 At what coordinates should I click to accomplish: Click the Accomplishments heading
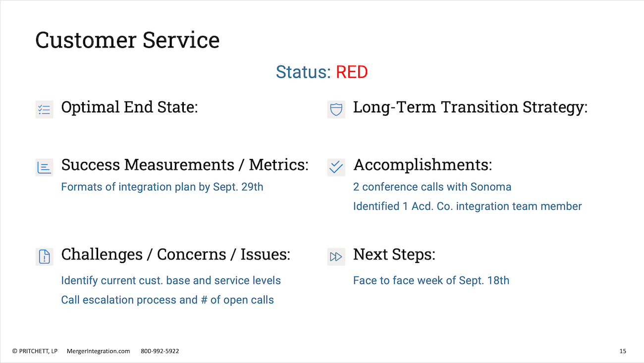coord(423,165)
